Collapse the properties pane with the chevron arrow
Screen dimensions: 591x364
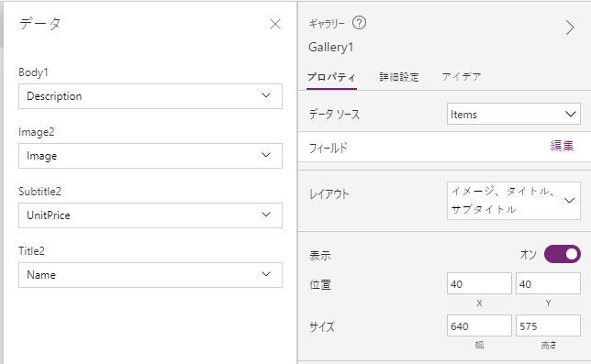[570, 28]
